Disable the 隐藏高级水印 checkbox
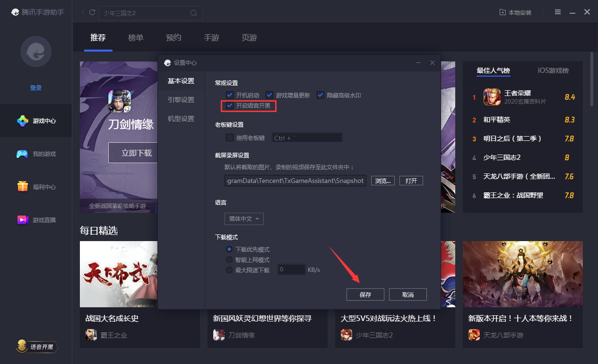 click(320, 95)
